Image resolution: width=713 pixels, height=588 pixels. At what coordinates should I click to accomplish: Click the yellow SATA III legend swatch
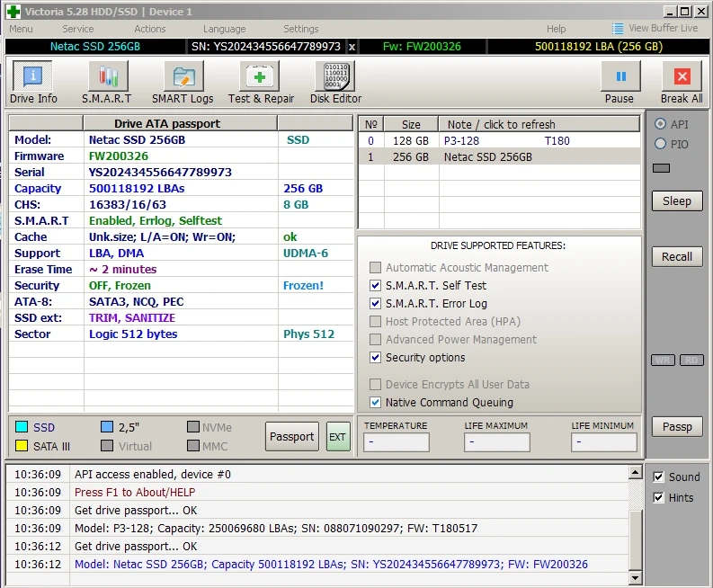[x=22, y=445]
